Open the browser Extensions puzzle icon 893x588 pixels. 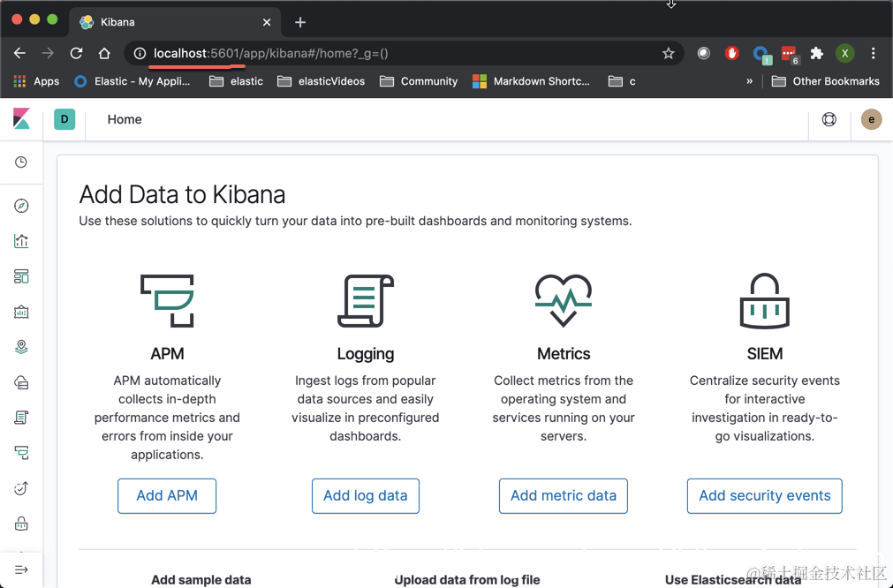pos(817,54)
